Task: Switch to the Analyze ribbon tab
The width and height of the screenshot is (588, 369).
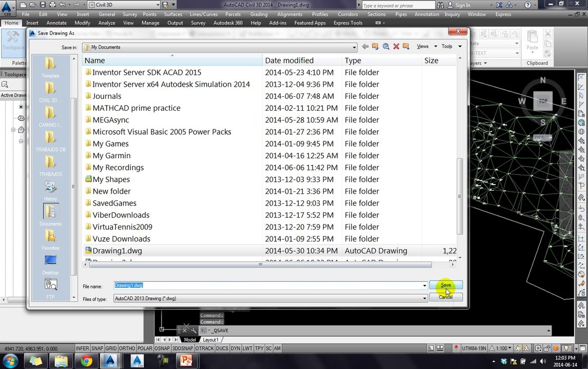Action: (x=107, y=23)
